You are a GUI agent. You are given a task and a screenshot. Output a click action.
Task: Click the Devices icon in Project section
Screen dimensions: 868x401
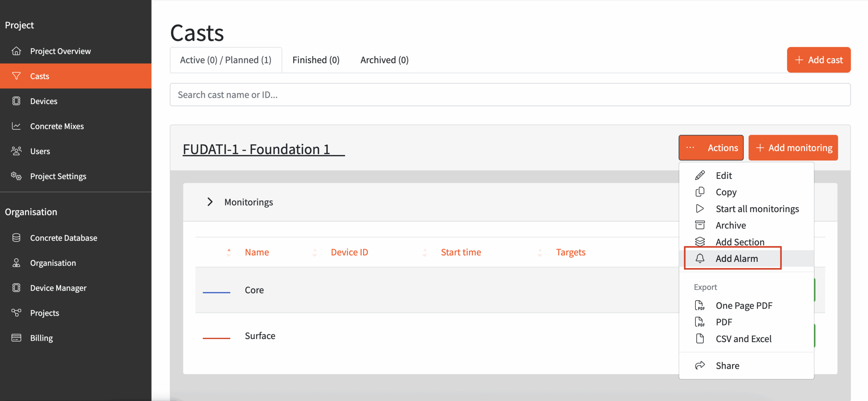coord(16,101)
